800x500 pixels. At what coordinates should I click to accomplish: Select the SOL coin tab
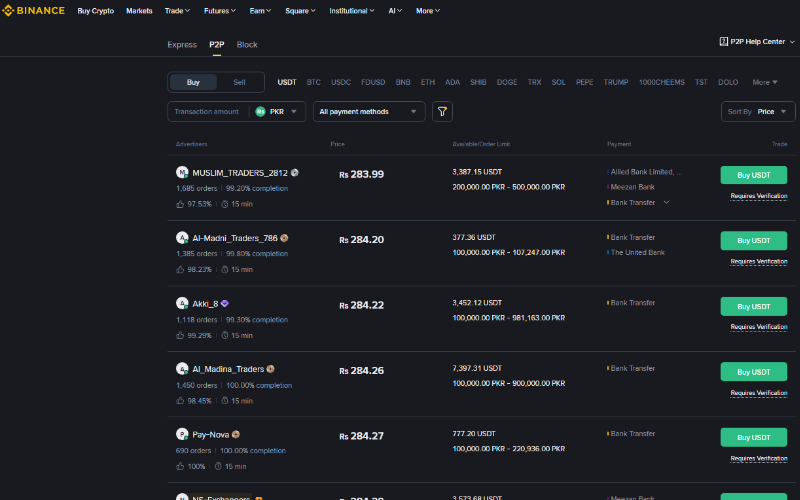[x=558, y=82]
